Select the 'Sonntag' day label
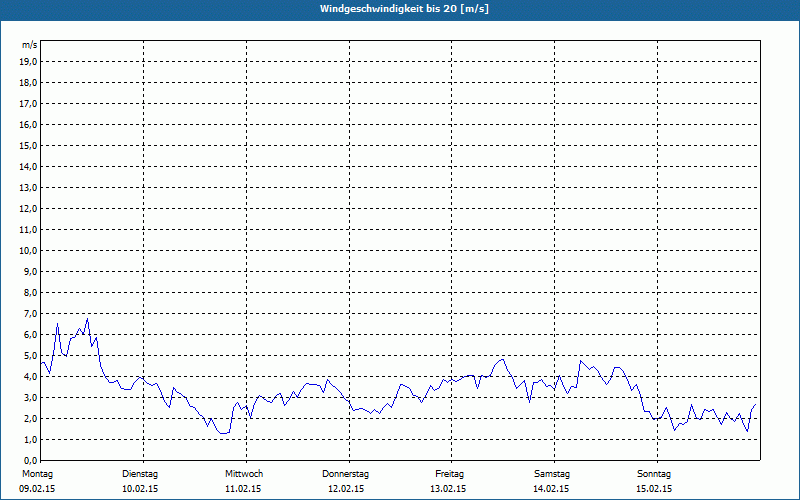 [x=654, y=474]
